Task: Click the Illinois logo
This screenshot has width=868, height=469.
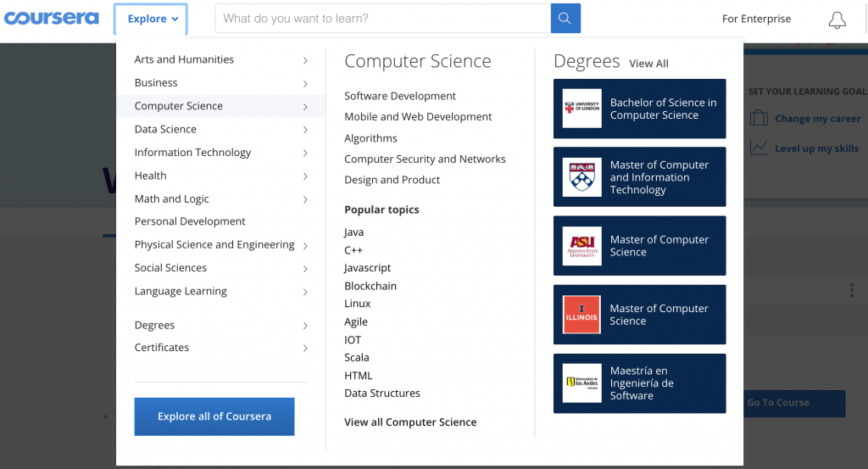Action: pos(581,315)
